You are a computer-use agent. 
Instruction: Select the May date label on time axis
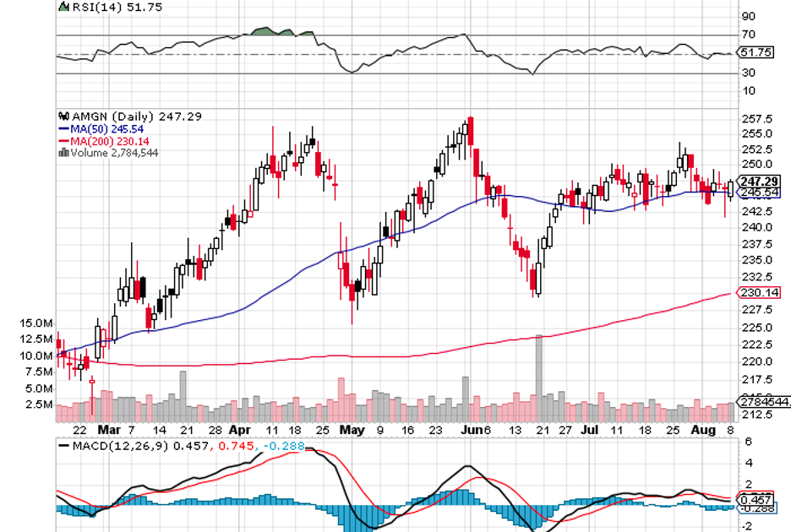coord(352,430)
